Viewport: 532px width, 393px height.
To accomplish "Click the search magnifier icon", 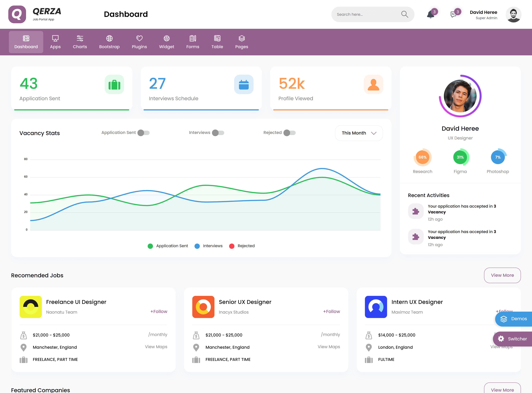I will point(405,14).
